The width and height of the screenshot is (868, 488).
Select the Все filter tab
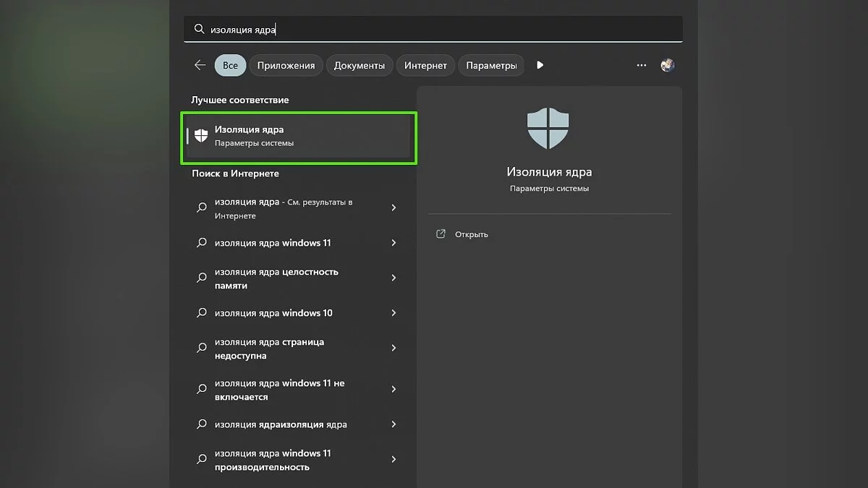230,65
